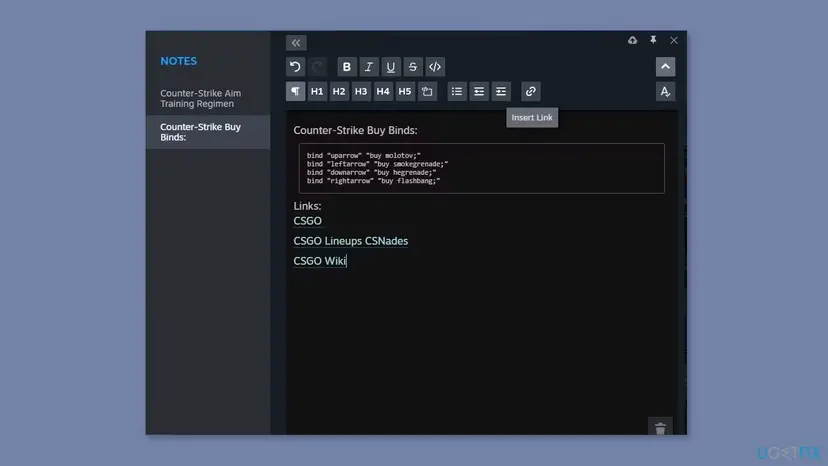Open the CSGO link
This screenshot has height=466, width=828.
307,221
